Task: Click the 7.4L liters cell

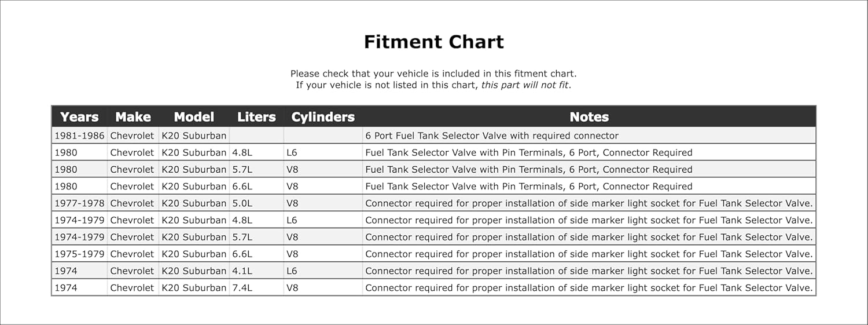Action: 242,287
